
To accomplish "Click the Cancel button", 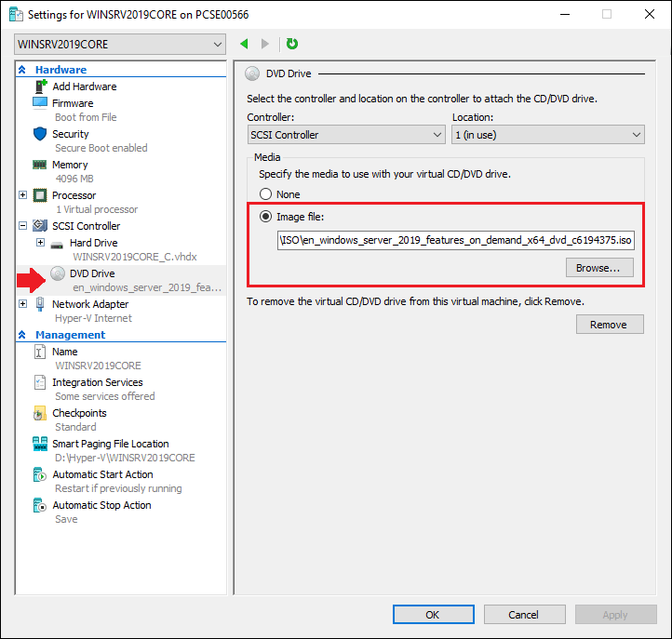I will [524, 615].
